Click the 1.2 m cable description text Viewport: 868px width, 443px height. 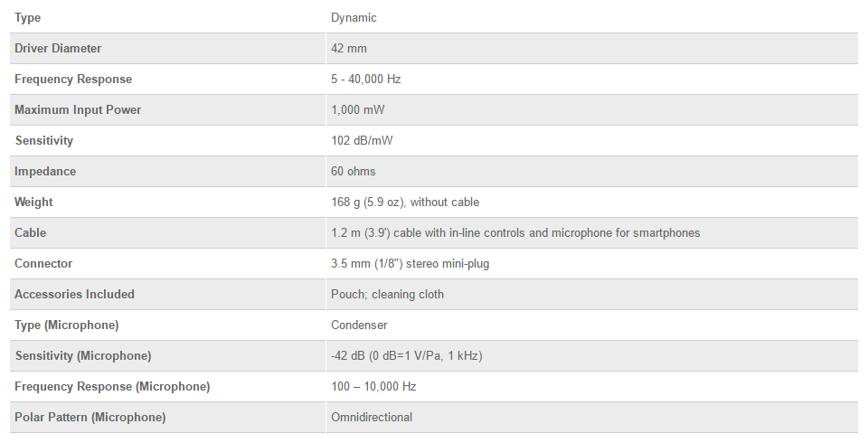515,233
